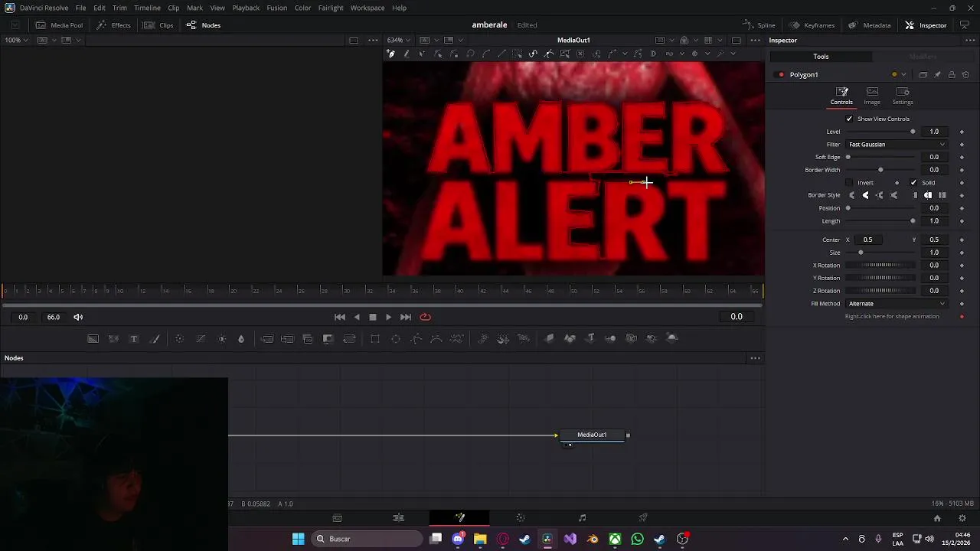Screen dimensions: 980x551
Task: Add a Text+ node from the toolbar
Action: coord(134,338)
